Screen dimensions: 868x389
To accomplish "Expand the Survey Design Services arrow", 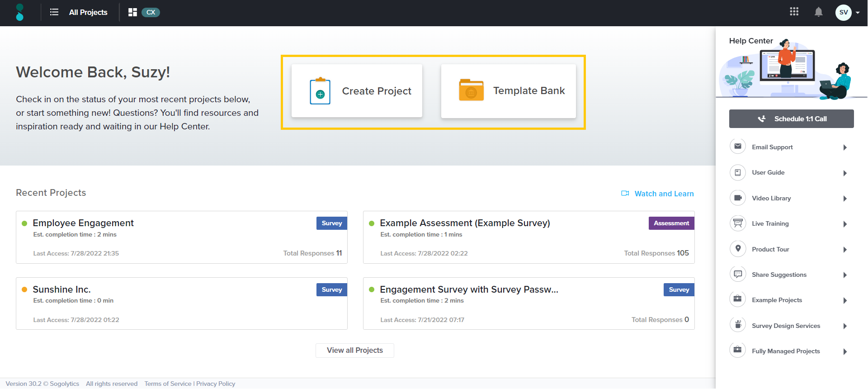I will (x=845, y=326).
